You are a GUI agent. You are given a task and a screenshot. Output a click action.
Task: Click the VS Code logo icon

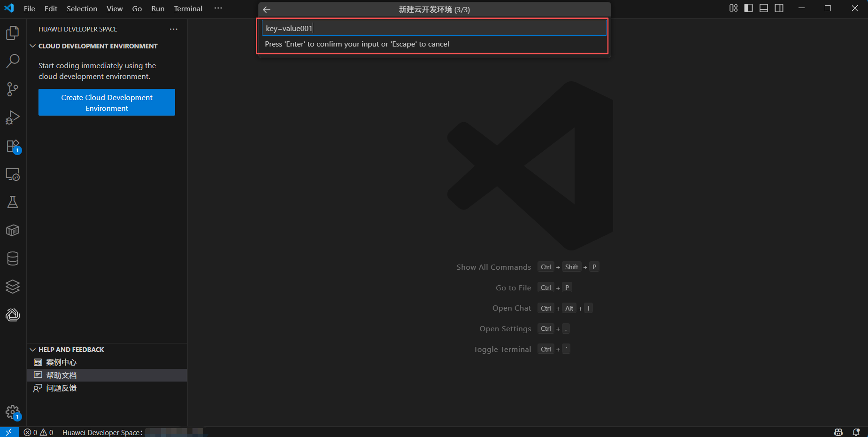tap(9, 8)
